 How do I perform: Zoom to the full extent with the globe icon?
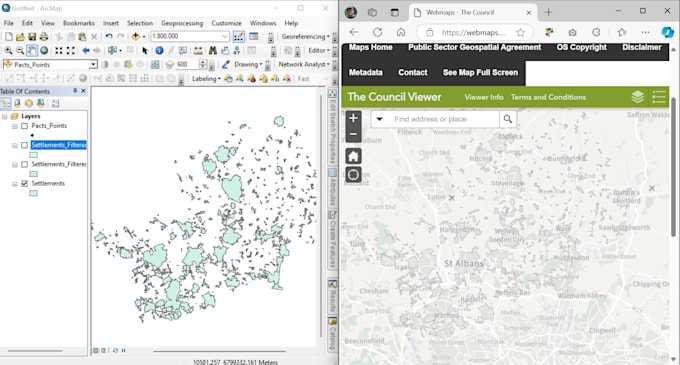pos(44,50)
